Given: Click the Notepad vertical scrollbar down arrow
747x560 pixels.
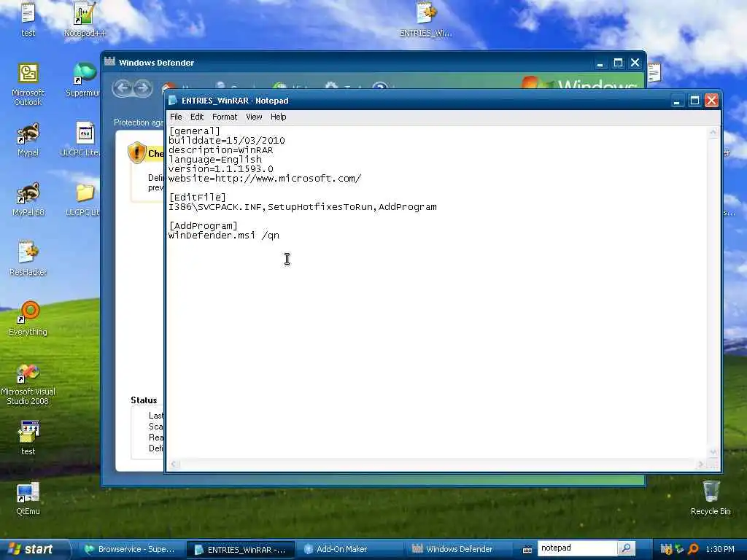Looking at the screenshot, I should 713,452.
